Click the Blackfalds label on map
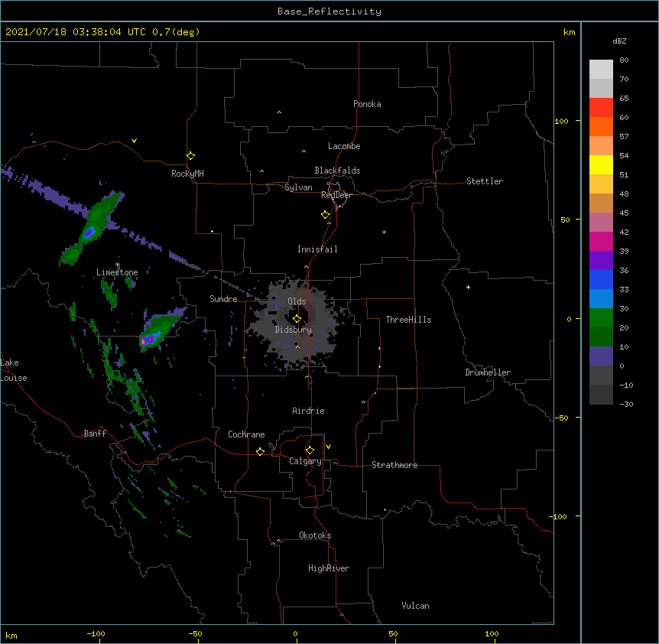Viewport: 659px width, 644px height. pos(337,171)
